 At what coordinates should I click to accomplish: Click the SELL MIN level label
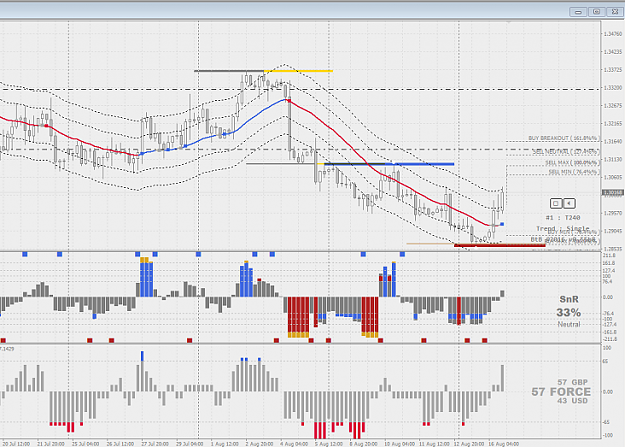click(x=574, y=172)
